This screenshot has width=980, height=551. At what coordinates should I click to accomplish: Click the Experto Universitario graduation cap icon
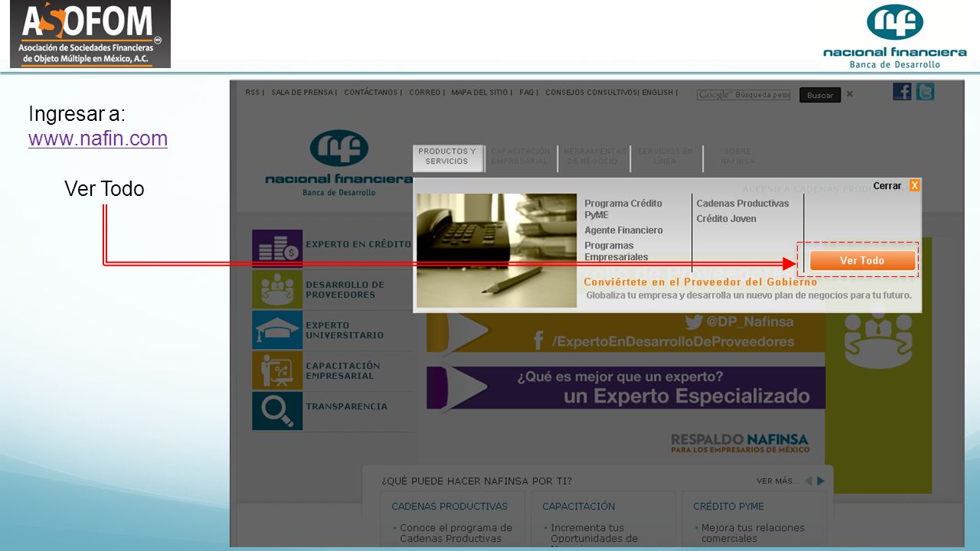point(277,330)
